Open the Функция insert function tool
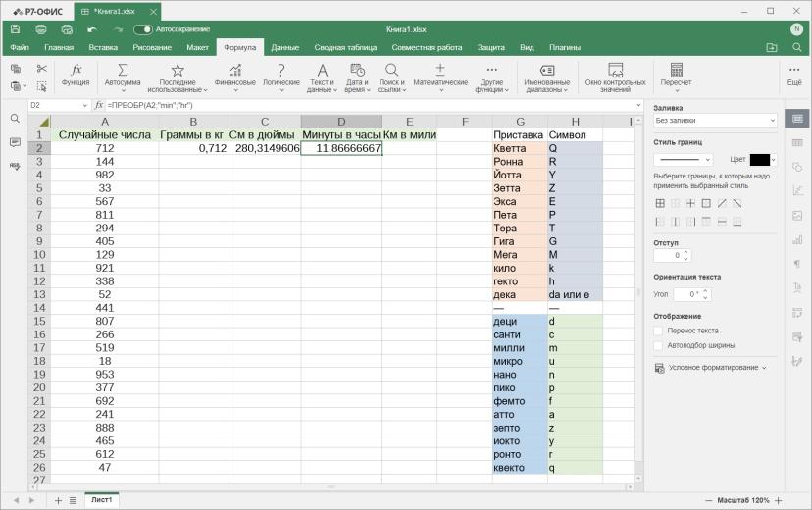Screen dimensions: 812x510 [76, 76]
